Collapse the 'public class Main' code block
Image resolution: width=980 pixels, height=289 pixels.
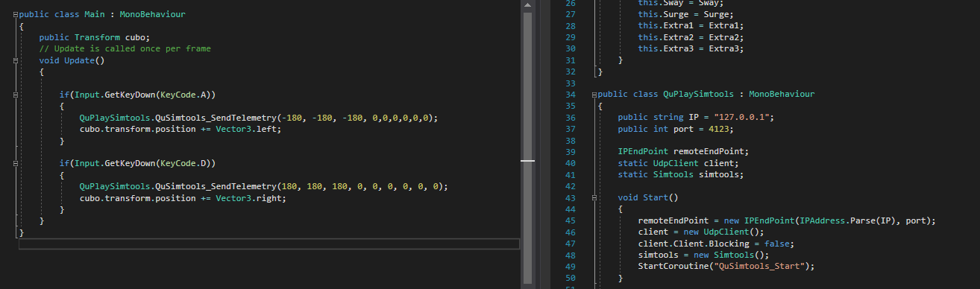click(15, 14)
